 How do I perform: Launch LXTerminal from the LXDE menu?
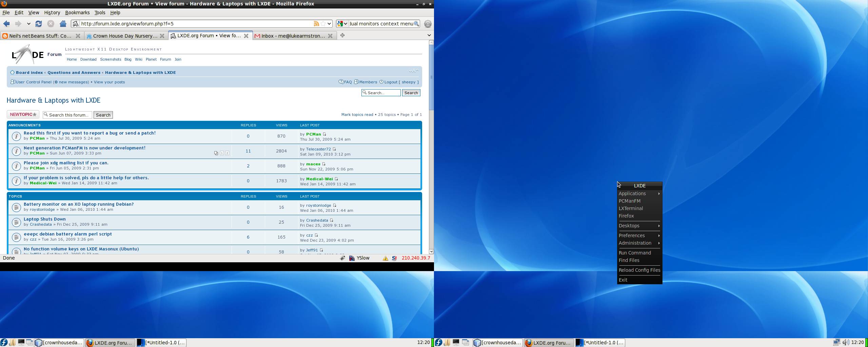click(x=639, y=208)
